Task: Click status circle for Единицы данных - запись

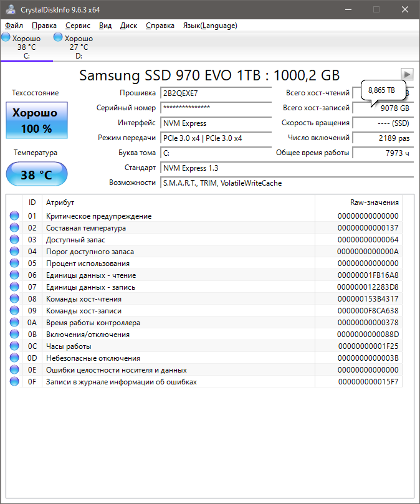Action: click(14, 287)
